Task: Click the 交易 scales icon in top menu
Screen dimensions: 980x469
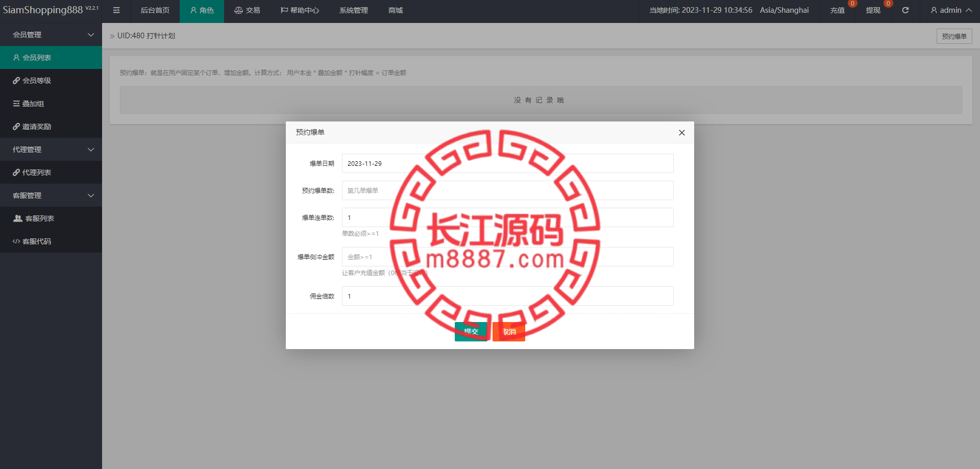Action: (238, 10)
